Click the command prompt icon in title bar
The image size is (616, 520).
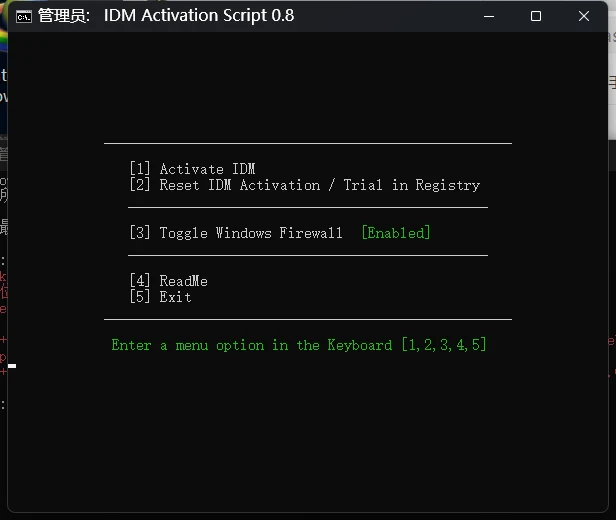tap(23, 16)
